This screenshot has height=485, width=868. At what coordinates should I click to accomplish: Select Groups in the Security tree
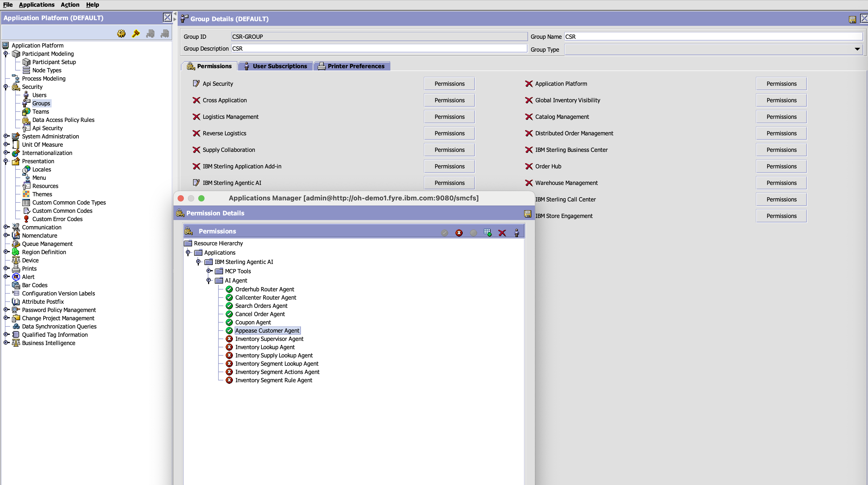tap(41, 104)
